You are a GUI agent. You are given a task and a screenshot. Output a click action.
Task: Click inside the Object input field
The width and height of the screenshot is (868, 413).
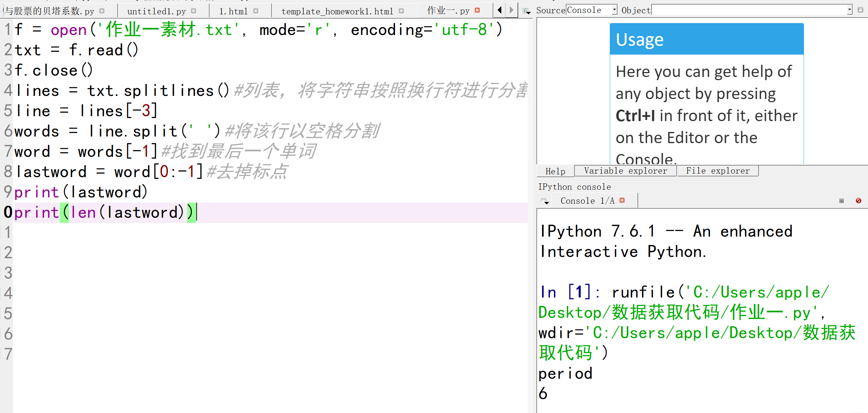pos(749,10)
